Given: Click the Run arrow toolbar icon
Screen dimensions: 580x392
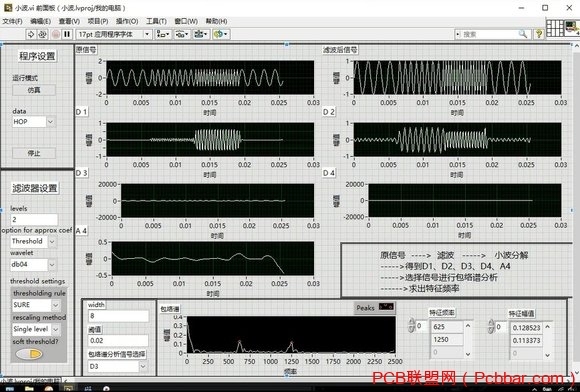Looking at the screenshot, I should click(31, 34).
